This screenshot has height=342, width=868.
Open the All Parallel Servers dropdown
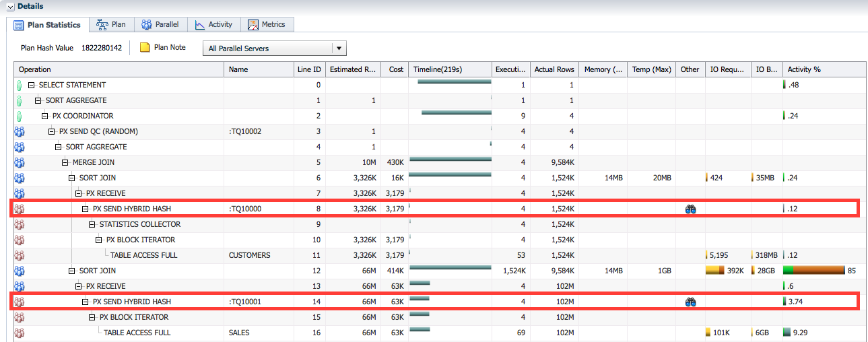339,48
